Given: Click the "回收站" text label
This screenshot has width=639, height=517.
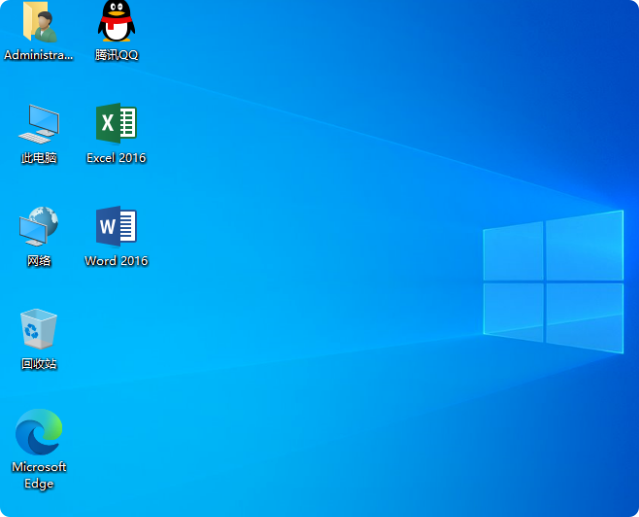Looking at the screenshot, I should [38, 364].
